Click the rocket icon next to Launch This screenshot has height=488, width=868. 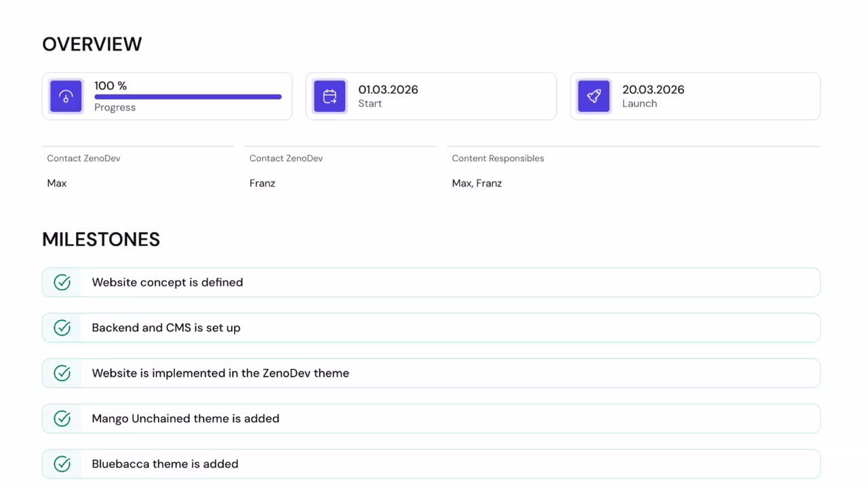593,96
